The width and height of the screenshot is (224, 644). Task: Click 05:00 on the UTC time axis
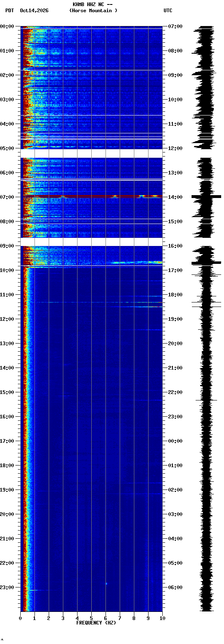175,563
